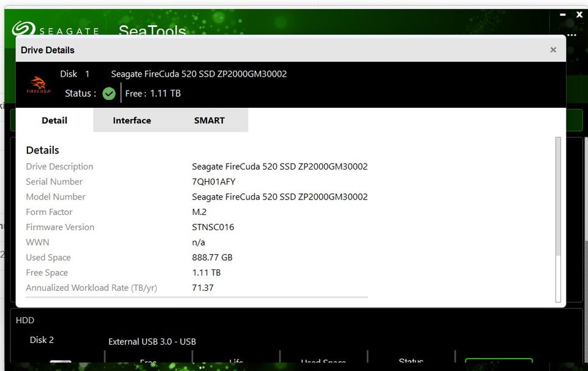Image resolution: width=588 pixels, height=371 pixels.
Task: Open the three-dot menu in SeaTools window
Action: tap(571, 35)
